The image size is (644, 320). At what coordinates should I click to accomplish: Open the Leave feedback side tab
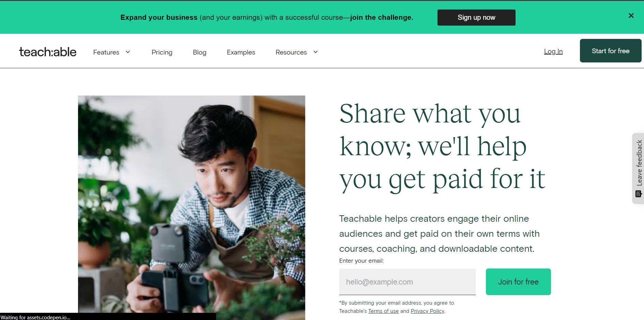tap(638, 169)
